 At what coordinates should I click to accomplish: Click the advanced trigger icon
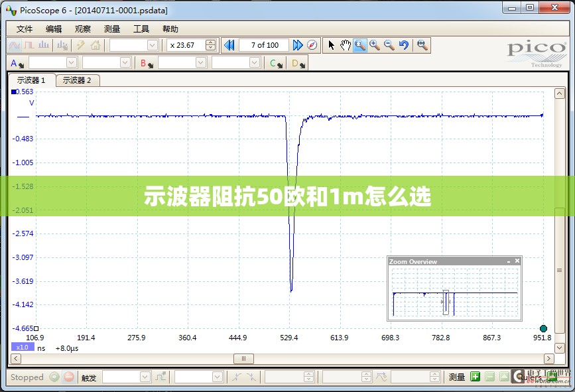tap(160, 377)
